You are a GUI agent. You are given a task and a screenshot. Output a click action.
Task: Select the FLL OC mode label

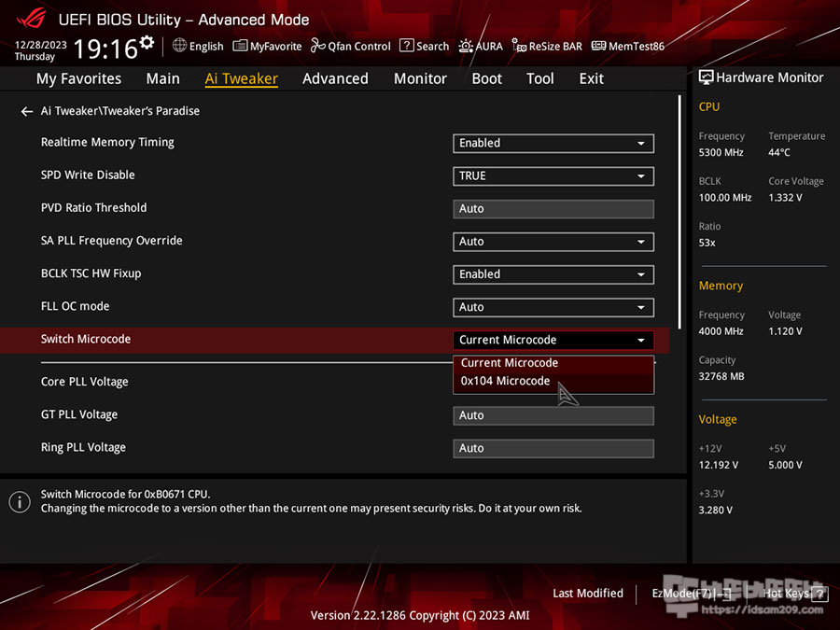pos(75,306)
